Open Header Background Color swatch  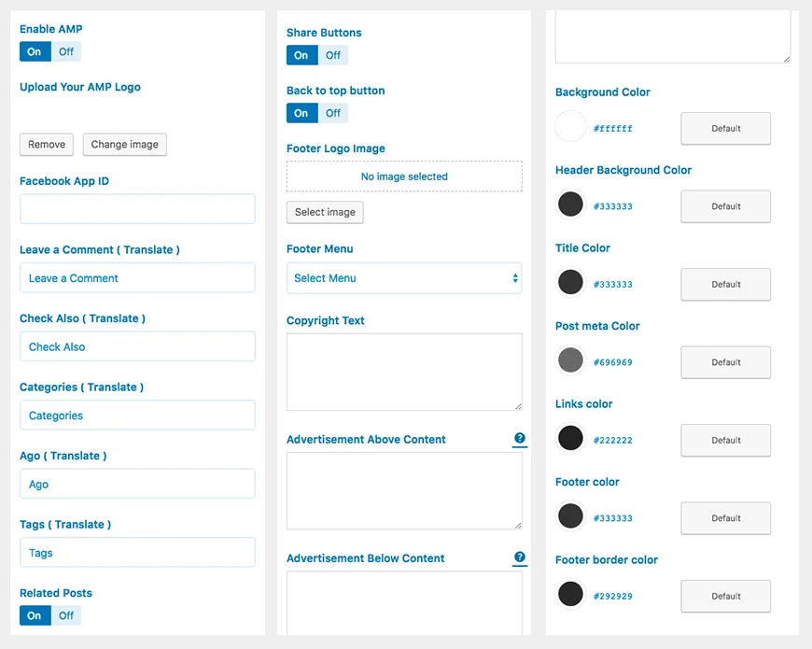[x=570, y=205]
